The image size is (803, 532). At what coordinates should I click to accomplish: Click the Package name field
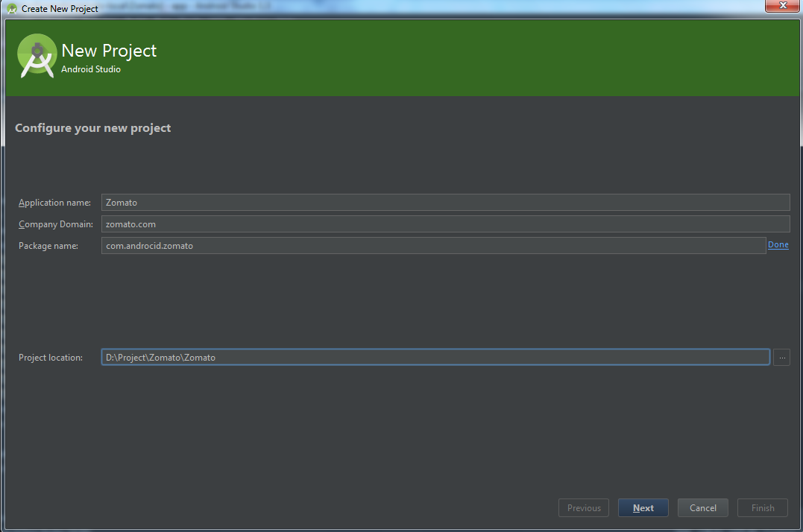click(x=433, y=246)
